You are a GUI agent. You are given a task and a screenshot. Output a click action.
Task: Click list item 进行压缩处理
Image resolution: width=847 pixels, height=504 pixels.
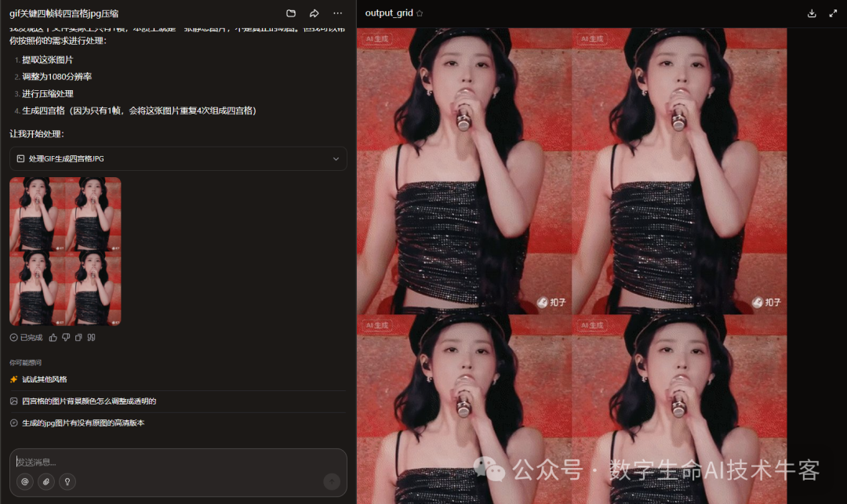point(48,93)
